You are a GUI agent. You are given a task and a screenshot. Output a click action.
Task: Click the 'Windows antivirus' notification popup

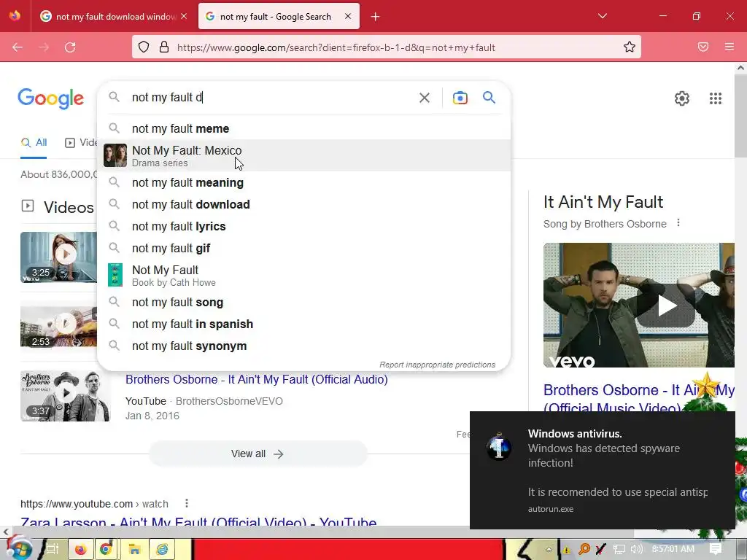click(602, 470)
